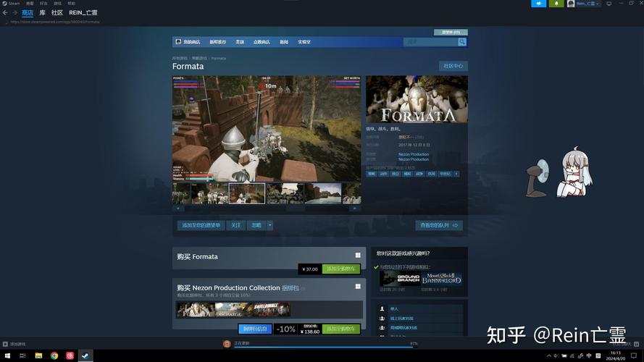
Task: Click the Big Picture mode monitor icon
Action: pyautogui.click(x=609, y=4)
